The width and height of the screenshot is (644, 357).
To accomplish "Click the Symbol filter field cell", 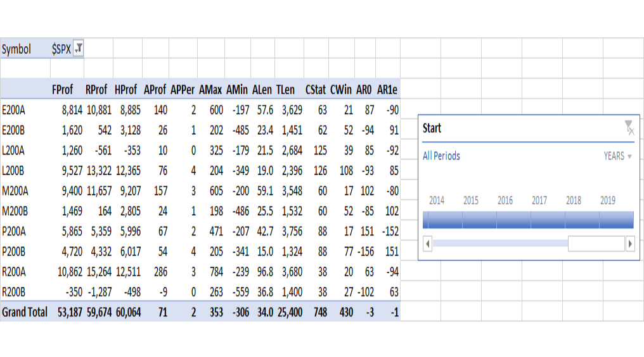I will pos(16,49).
